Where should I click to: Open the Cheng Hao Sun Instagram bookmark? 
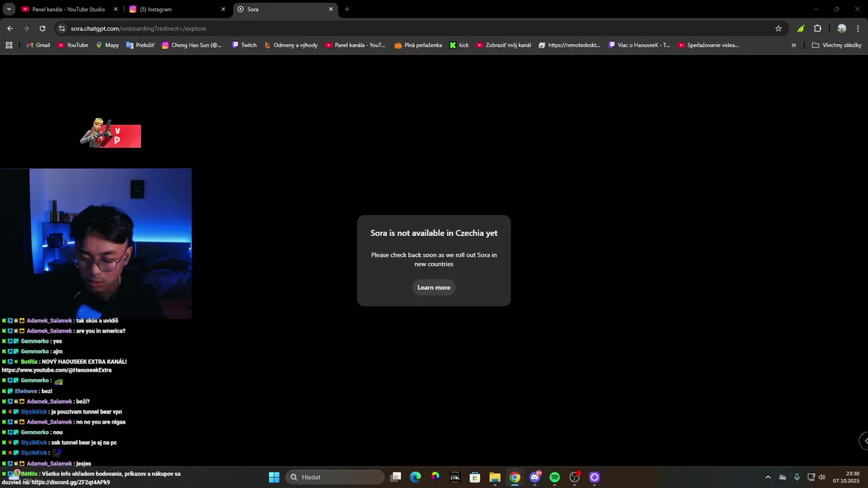point(191,45)
